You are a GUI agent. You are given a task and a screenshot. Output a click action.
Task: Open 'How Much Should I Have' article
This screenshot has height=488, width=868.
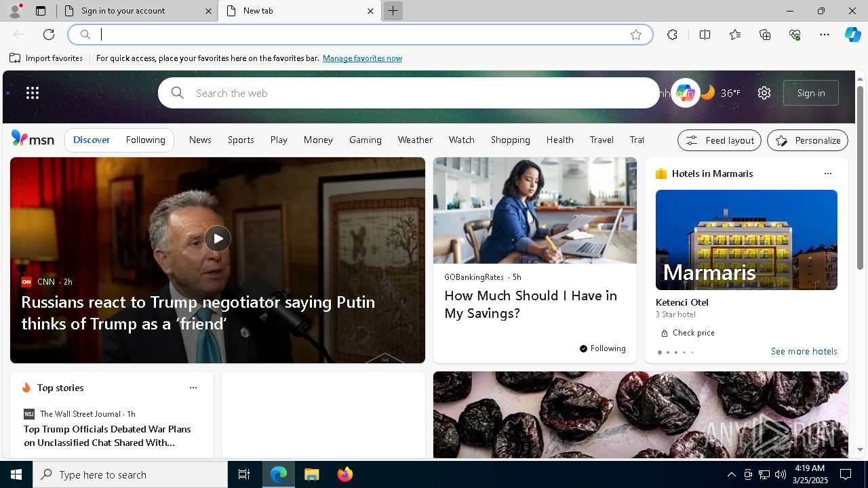tap(530, 304)
